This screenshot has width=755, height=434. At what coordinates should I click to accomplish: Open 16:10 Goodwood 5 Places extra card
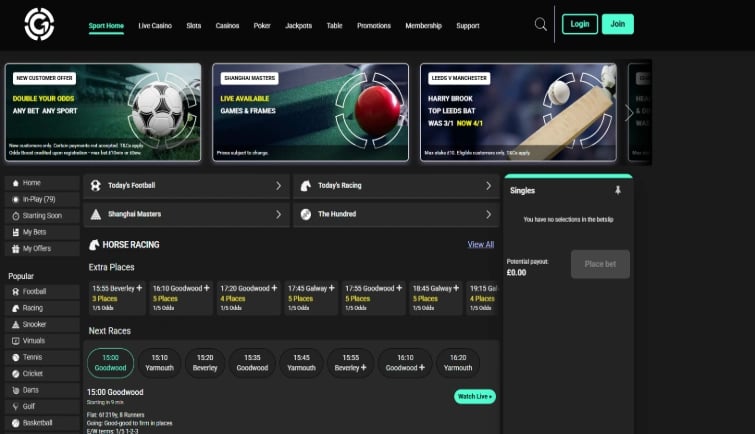coord(181,298)
